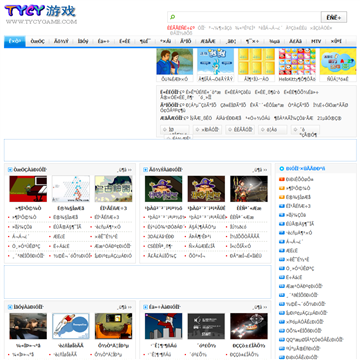Click the link starting with CS

point(159,246)
